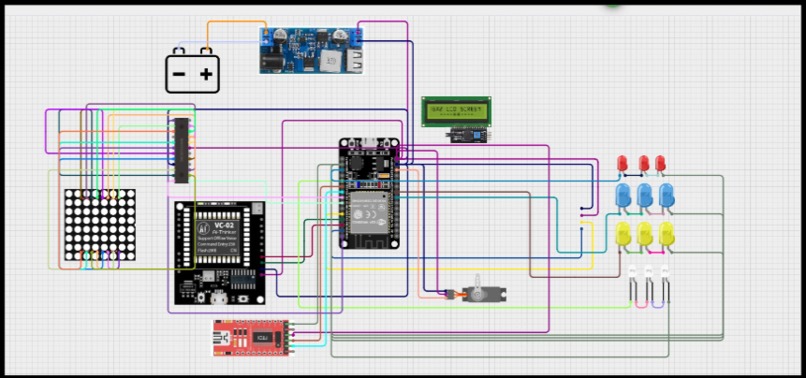This screenshot has width=806, height=378.
Task: Select the blue buck converter module
Action: (x=310, y=50)
